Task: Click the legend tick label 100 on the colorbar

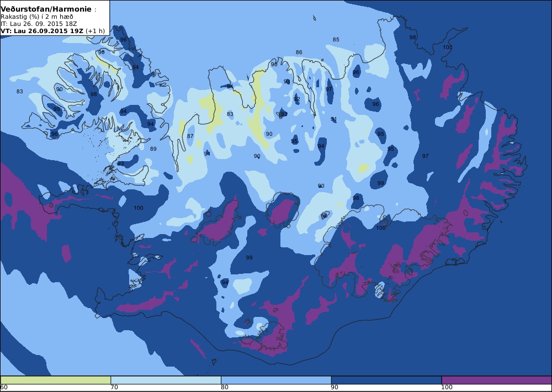Action: coord(447,388)
